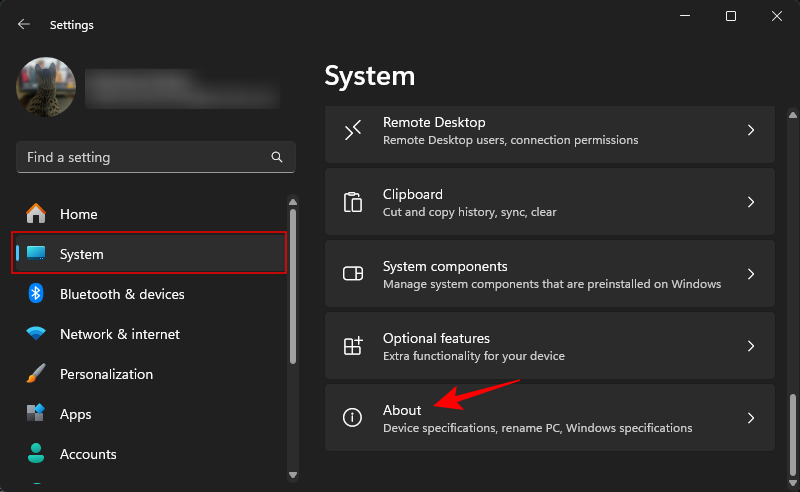Image resolution: width=800 pixels, height=492 pixels.
Task: Click the Find a setting search box
Action: [140, 158]
